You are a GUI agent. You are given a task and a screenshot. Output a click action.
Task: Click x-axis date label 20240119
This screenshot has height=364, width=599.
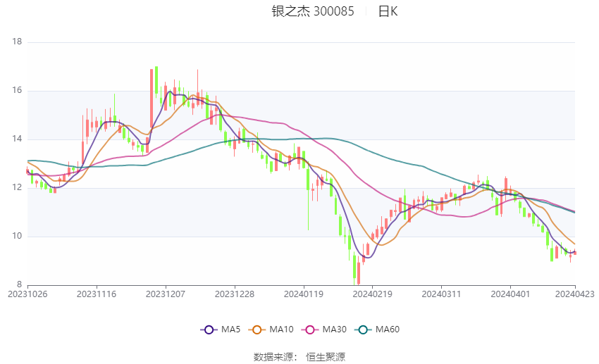click(304, 294)
